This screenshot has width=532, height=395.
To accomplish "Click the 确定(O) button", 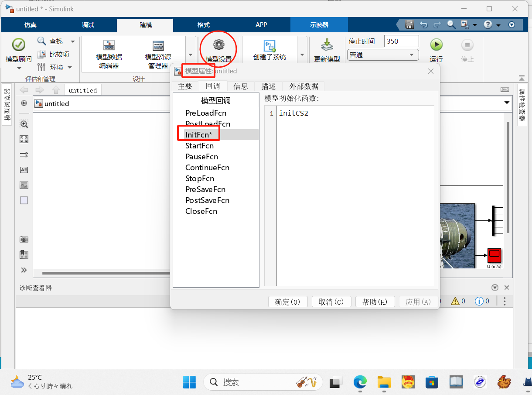I will coord(288,302).
